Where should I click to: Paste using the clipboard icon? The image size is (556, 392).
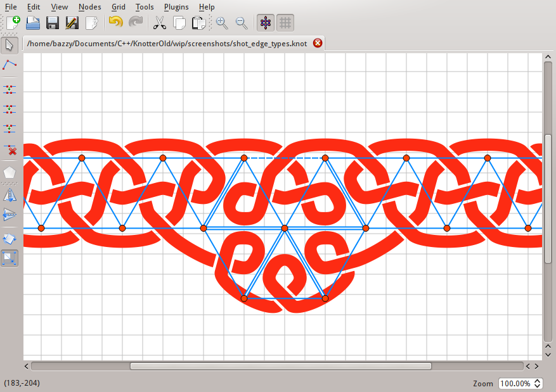[198, 23]
